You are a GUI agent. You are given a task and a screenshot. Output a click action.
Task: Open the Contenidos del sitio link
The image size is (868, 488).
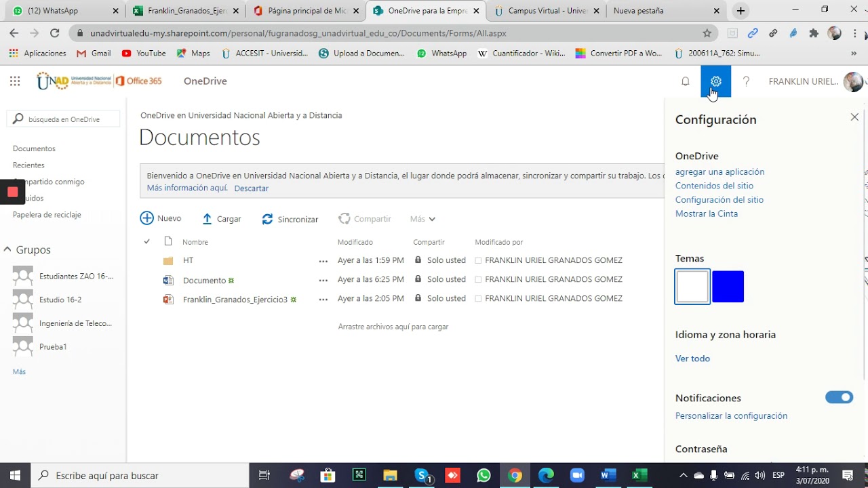[x=714, y=186]
